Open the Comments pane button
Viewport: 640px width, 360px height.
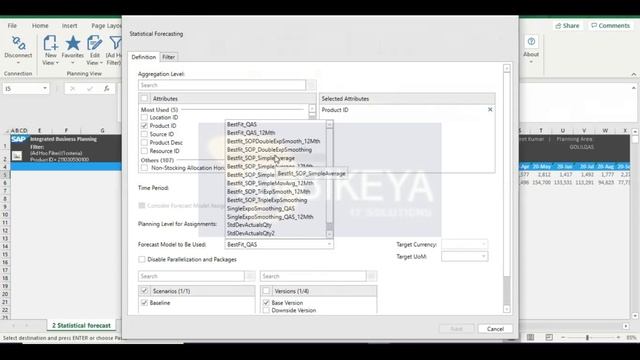[610, 26]
